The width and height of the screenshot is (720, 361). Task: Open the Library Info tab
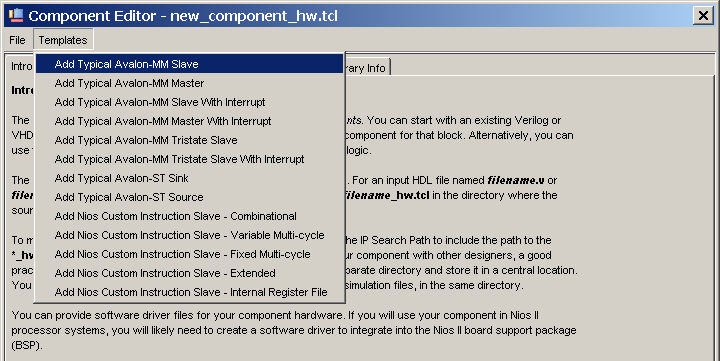pyautogui.click(x=366, y=68)
